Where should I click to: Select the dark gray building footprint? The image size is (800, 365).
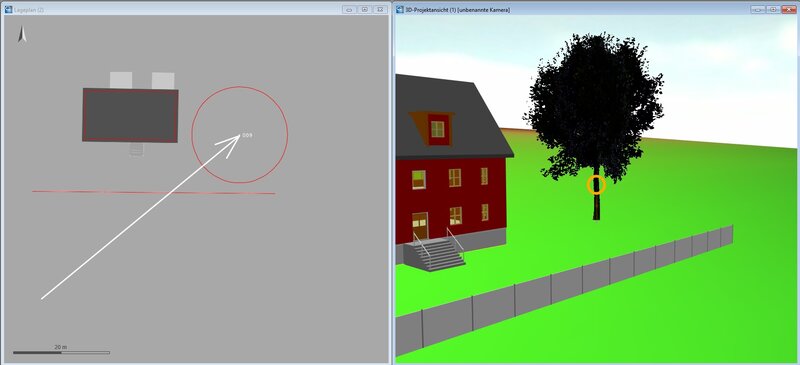131,115
